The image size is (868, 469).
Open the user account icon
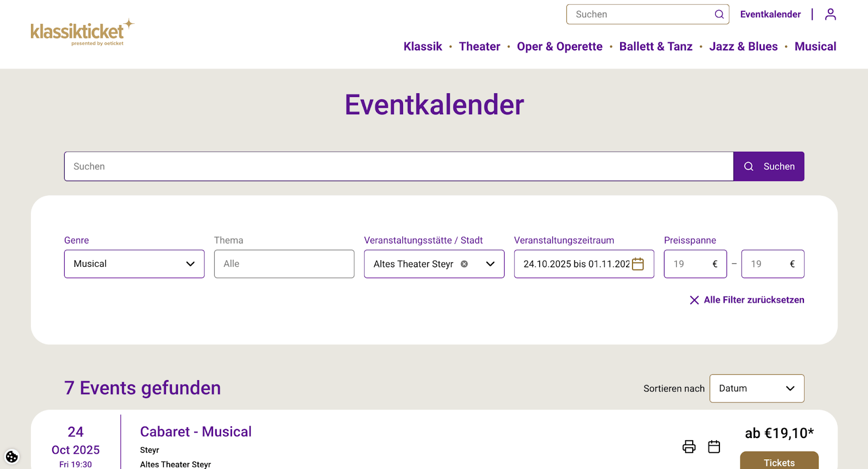(x=830, y=15)
